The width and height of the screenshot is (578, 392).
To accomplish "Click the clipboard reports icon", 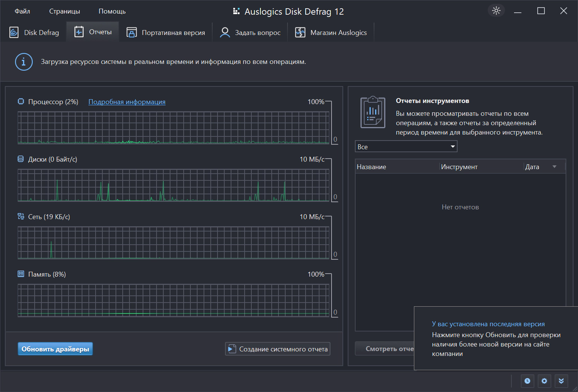I will pyautogui.click(x=373, y=112).
